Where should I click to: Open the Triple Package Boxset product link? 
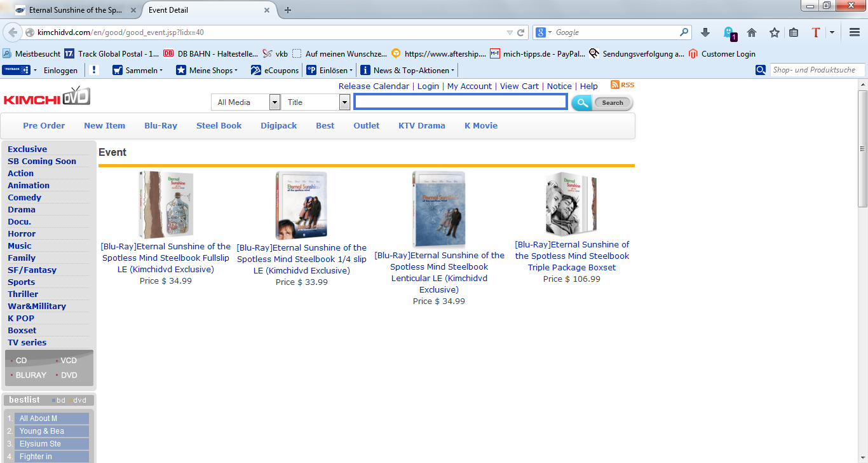[x=572, y=256]
